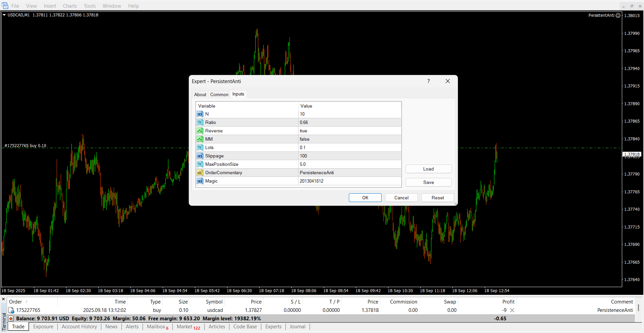Click the help question mark in dialog
The image size is (644, 333).
[x=428, y=81]
